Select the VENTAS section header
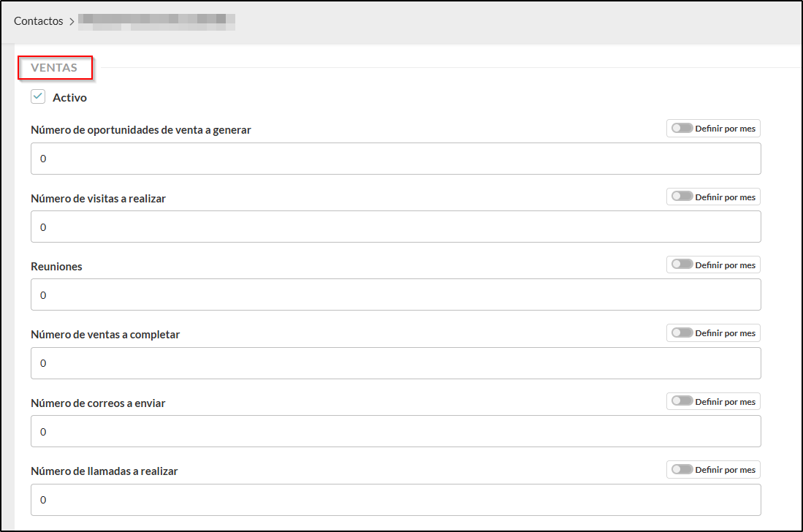The image size is (803, 532). [54, 67]
